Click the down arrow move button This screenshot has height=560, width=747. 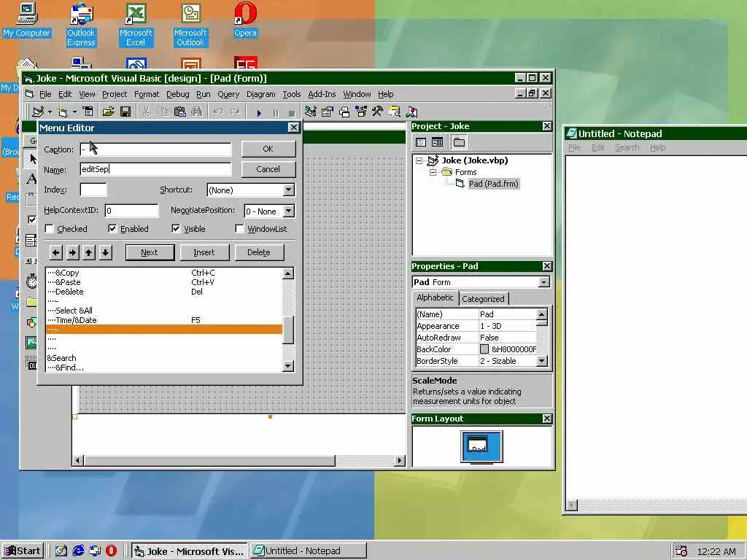pos(105,252)
